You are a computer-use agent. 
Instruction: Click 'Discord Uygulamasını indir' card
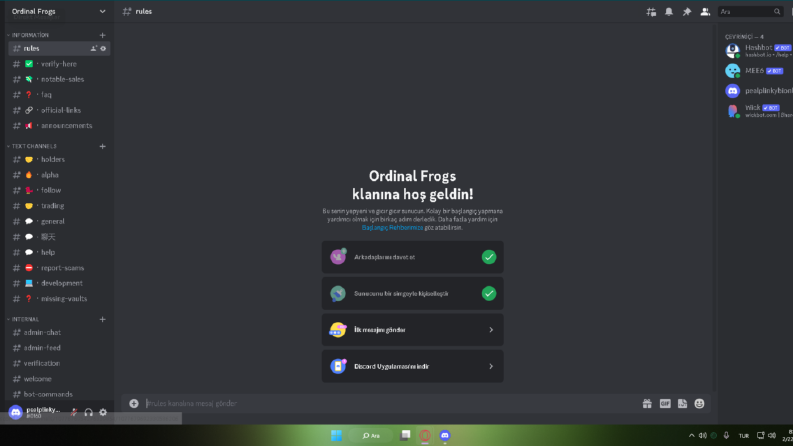[x=413, y=366]
